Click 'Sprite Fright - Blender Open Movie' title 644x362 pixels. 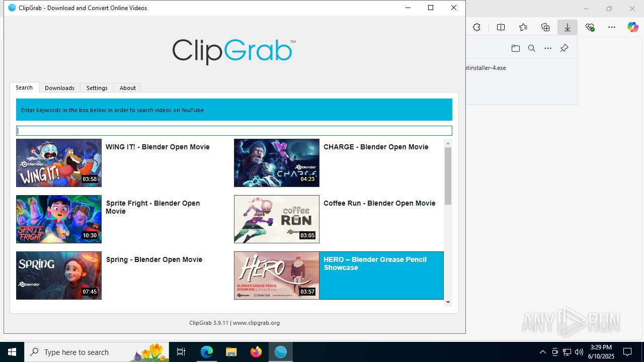pos(153,207)
